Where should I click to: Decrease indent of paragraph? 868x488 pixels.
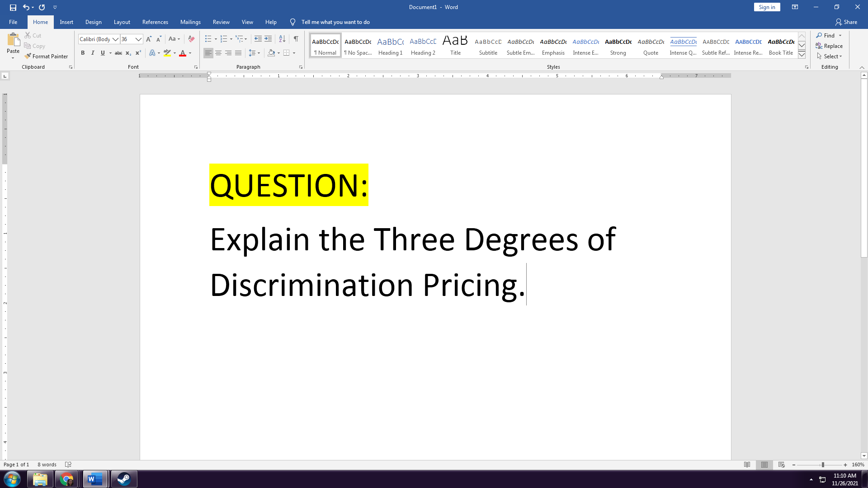pos(258,39)
